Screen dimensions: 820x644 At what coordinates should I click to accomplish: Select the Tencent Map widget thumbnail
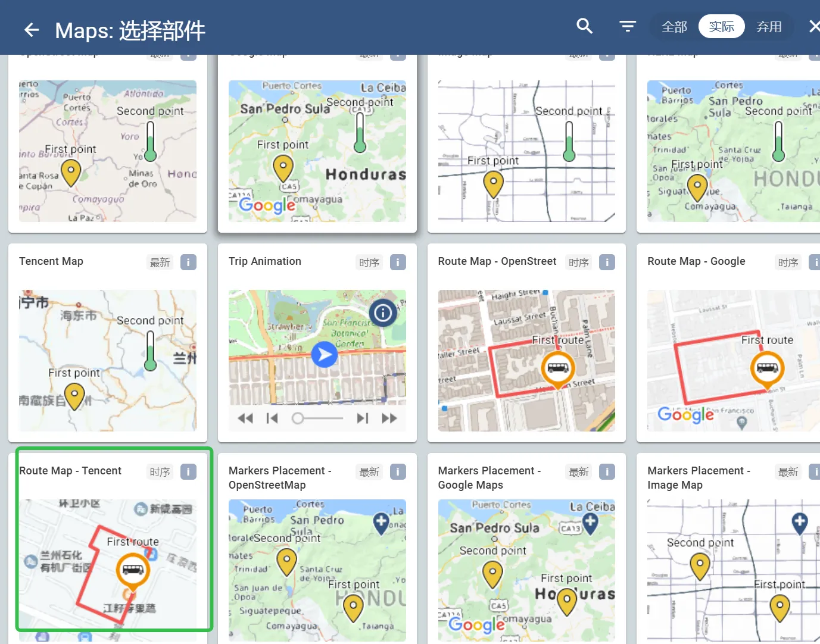click(108, 361)
